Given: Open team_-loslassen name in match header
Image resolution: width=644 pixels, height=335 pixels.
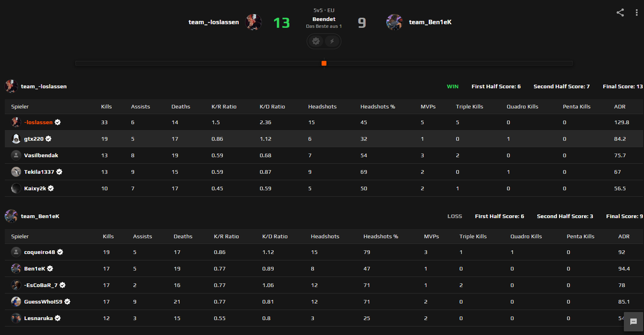Looking at the screenshot, I should coord(214,22).
